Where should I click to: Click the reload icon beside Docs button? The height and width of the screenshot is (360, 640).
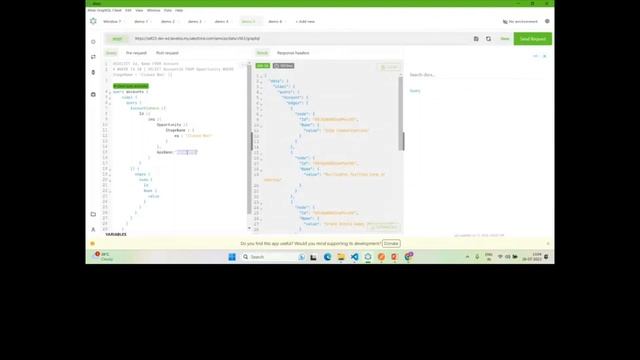pyautogui.click(x=488, y=39)
